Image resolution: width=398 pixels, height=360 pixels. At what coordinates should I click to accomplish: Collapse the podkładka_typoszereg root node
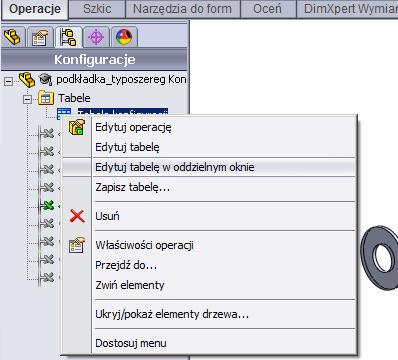click(x=9, y=81)
